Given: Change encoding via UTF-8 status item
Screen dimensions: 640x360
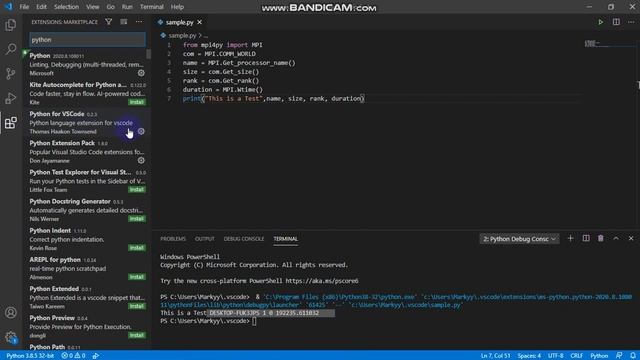Looking at the screenshot, I should pyautogui.click(x=556, y=356).
